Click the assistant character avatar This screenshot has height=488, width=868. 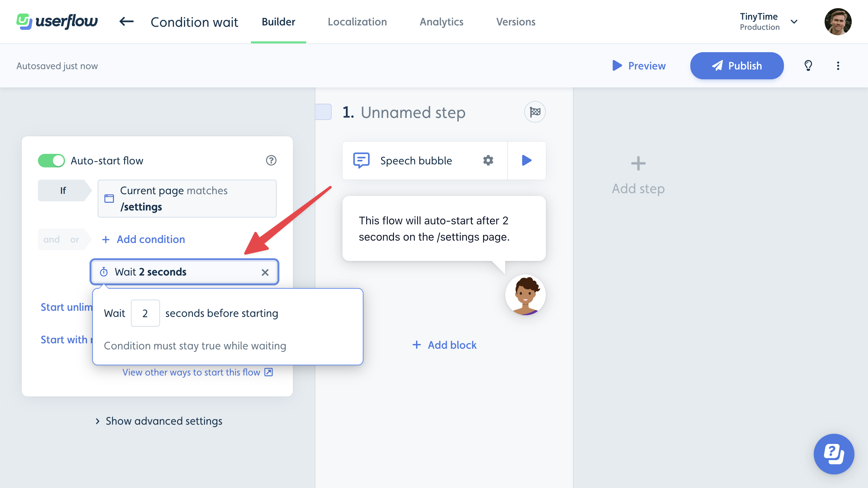coord(525,295)
